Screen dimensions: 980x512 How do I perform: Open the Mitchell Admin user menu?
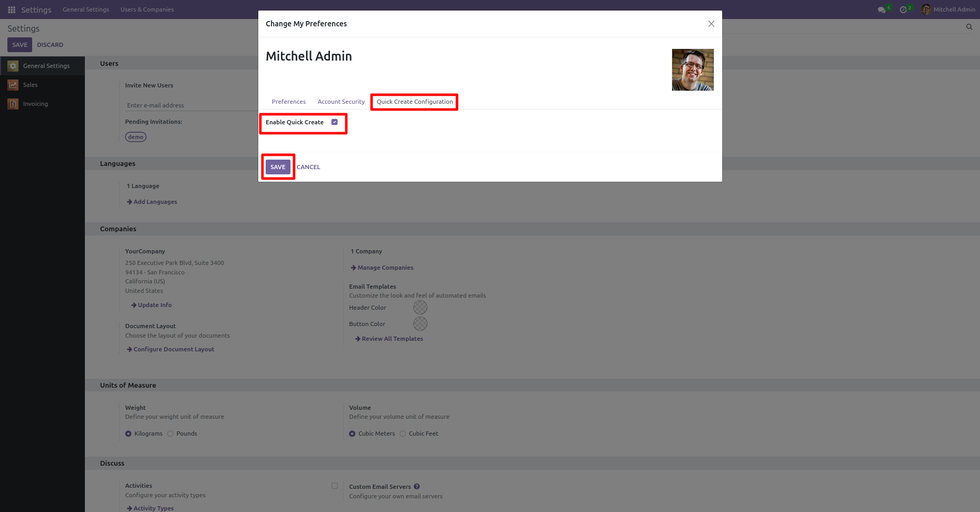point(948,9)
